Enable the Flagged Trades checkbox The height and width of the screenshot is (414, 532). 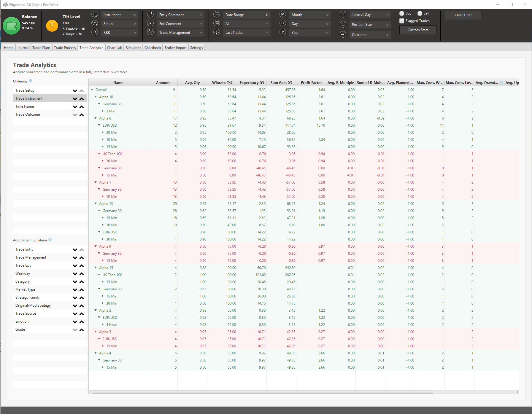point(402,21)
